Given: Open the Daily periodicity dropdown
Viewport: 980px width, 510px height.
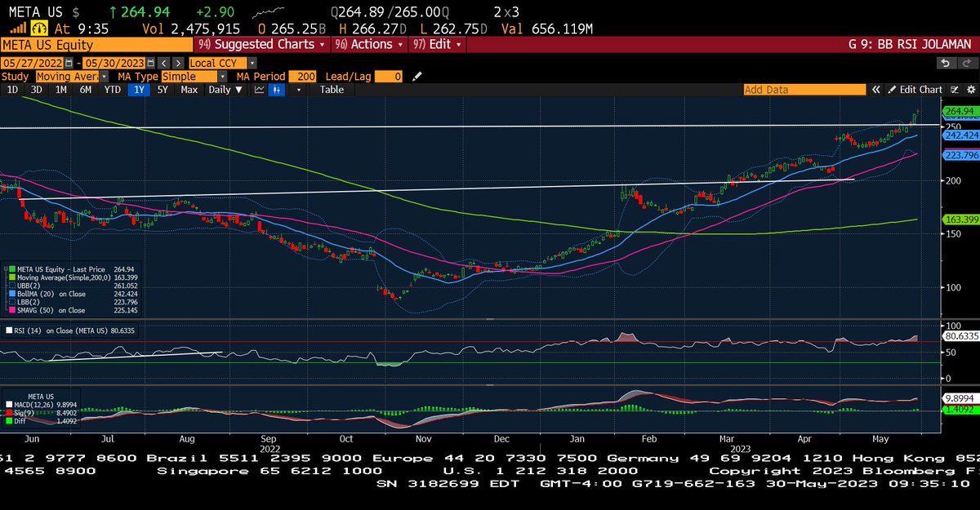Looking at the screenshot, I should pyautogui.click(x=225, y=90).
